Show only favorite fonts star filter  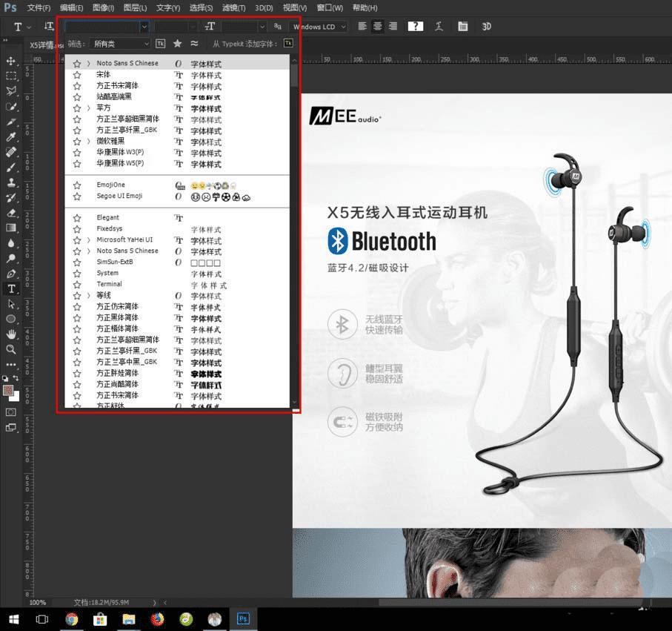click(x=177, y=43)
